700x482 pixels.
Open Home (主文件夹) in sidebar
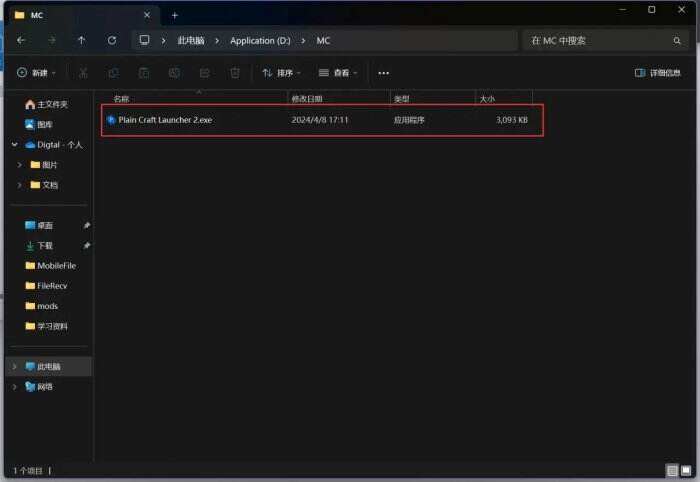(46, 104)
